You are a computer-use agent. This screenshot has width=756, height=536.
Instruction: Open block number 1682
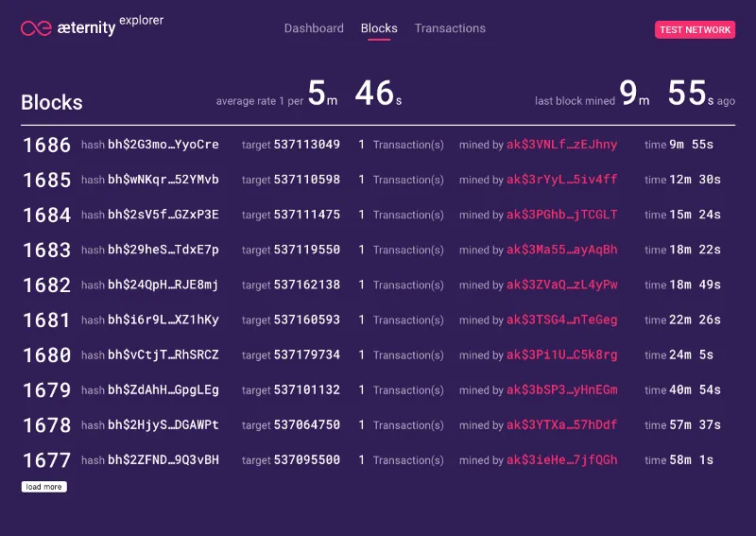click(46, 285)
